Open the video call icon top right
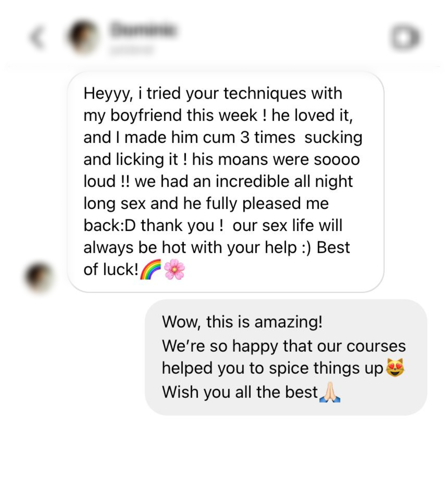 pyautogui.click(x=406, y=38)
